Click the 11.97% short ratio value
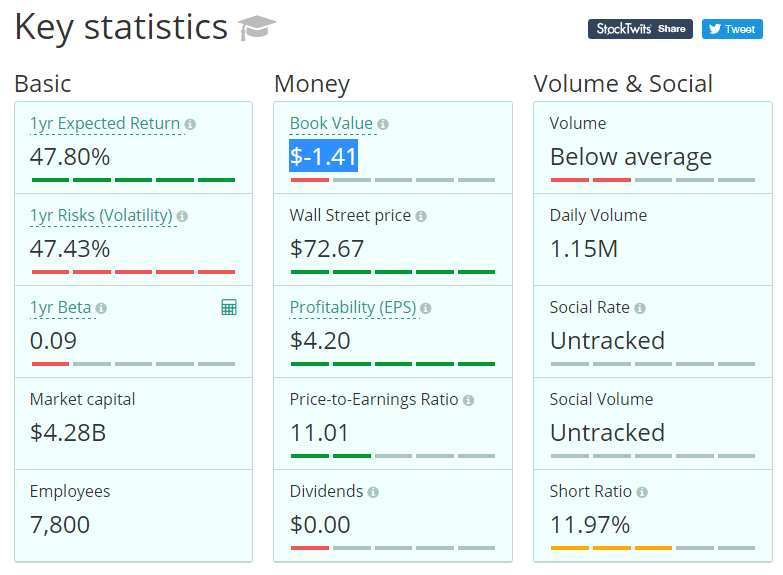Screen dimensions: 783x575 tap(590, 525)
